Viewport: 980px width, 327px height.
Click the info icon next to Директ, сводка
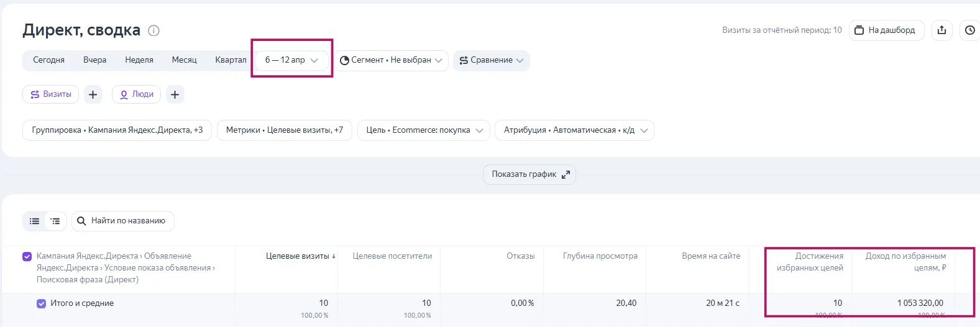coord(154,30)
